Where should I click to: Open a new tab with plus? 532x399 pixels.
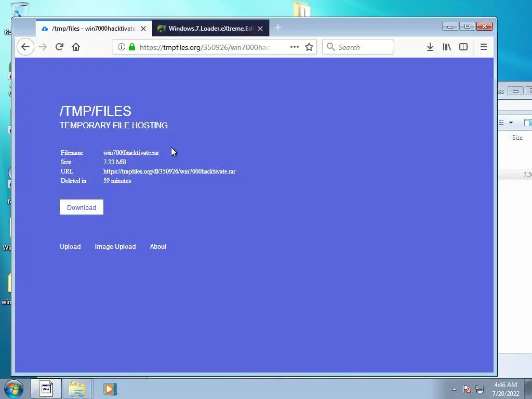(278, 28)
